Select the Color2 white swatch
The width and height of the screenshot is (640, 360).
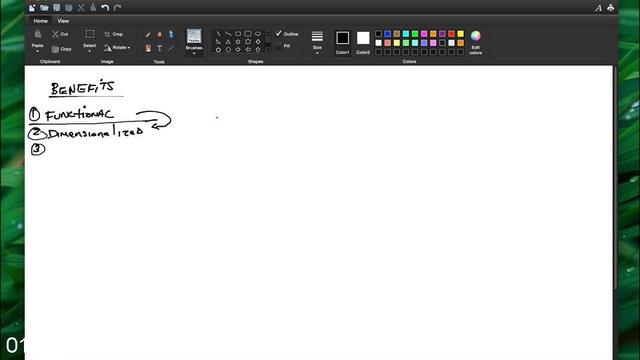coord(363,38)
